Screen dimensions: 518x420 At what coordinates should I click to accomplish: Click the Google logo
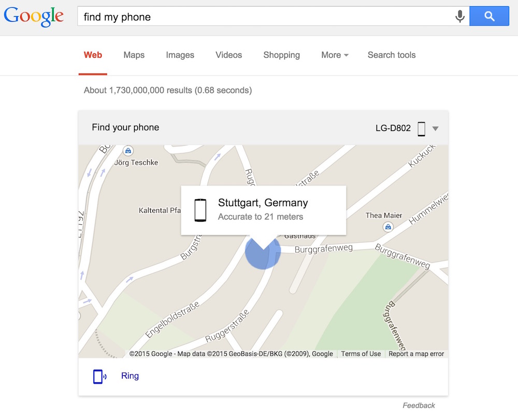point(34,17)
